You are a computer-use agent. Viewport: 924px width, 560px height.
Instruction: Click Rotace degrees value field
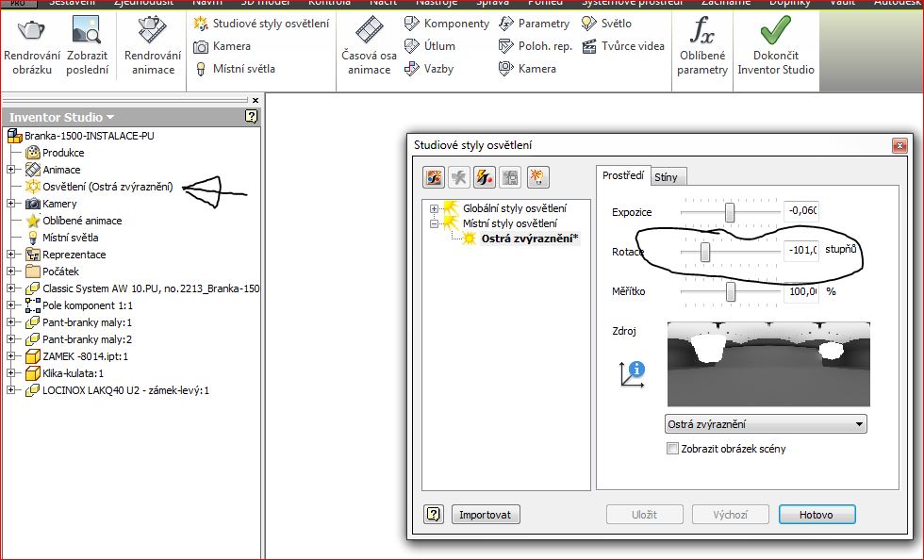pyautogui.click(x=801, y=250)
